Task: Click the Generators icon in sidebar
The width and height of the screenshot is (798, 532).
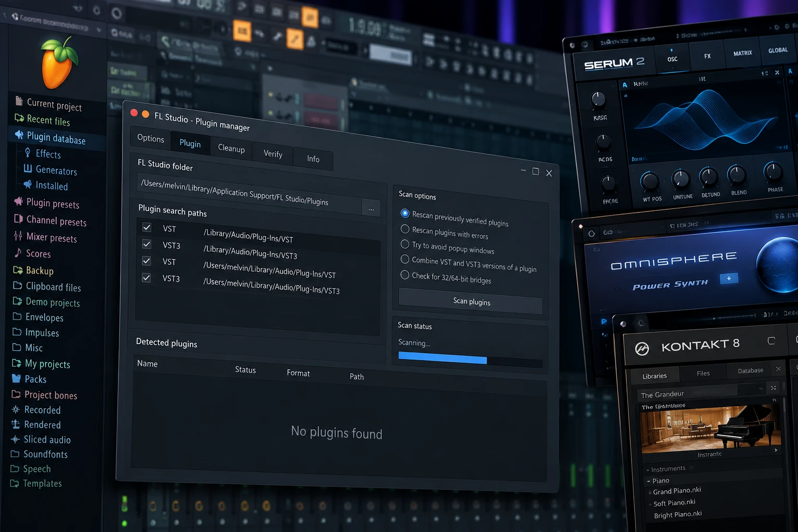Action: (x=28, y=168)
